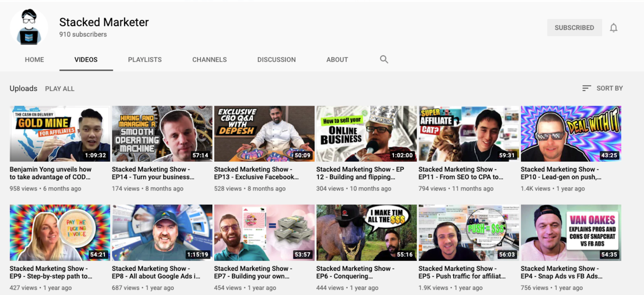Click the EP8 All about Google Ads title
644x295 pixels.
[x=156, y=272]
